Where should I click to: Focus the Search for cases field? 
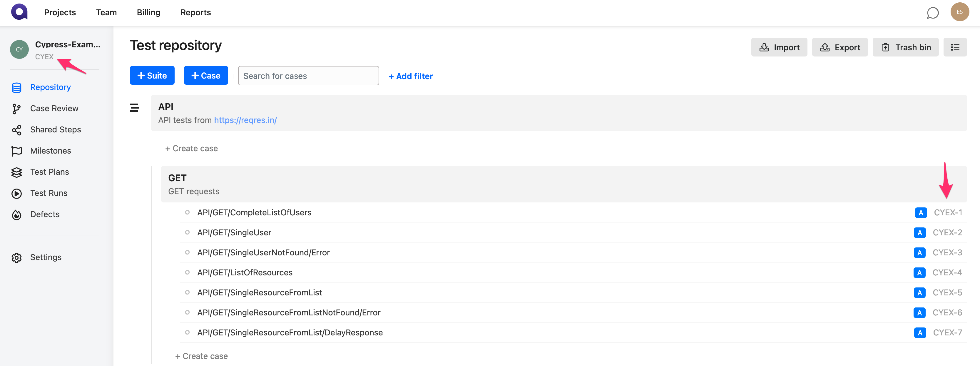point(308,76)
